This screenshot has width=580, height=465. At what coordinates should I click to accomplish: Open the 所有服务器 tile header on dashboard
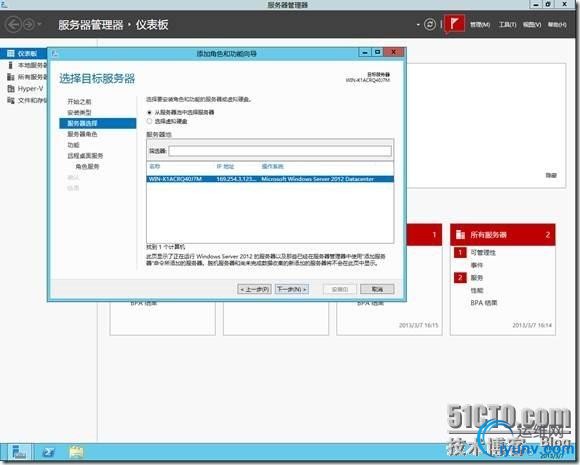(503, 235)
